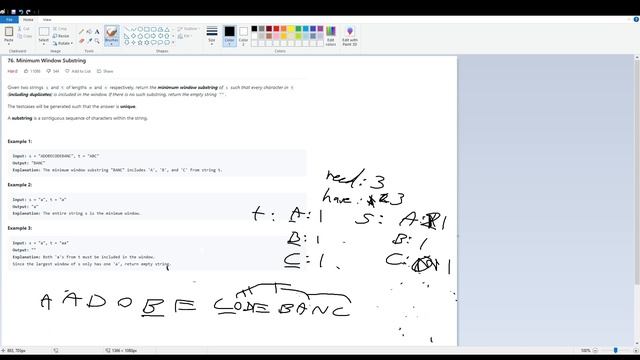Select the Color picker eyedropper
Screen dimensions: 640x360
[89, 41]
